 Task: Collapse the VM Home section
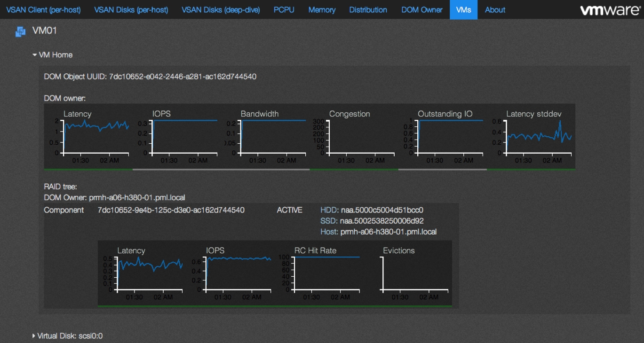[x=52, y=55]
